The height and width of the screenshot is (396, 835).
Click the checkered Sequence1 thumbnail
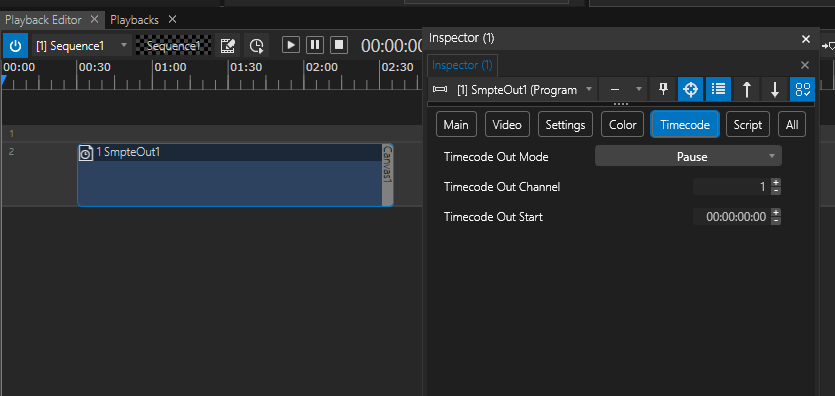click(x=174, y=46)
